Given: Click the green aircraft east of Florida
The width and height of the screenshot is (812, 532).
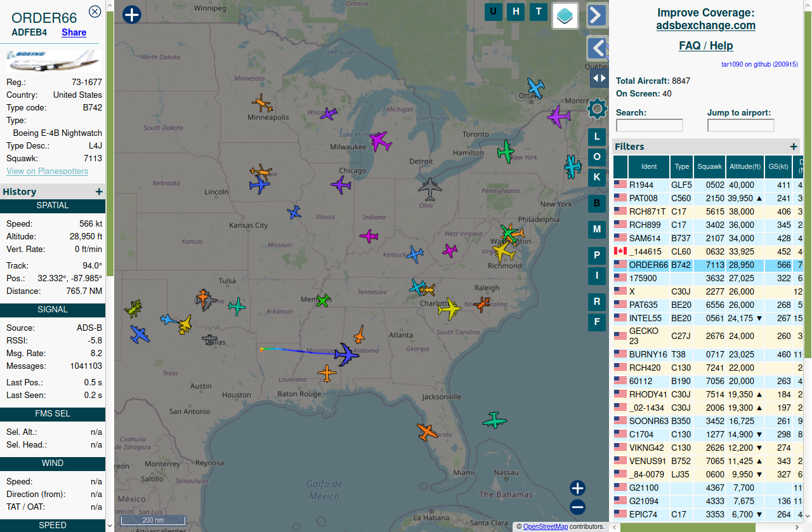Looking at the screenshot, I should pyautogui.click(x=495, y=420).
